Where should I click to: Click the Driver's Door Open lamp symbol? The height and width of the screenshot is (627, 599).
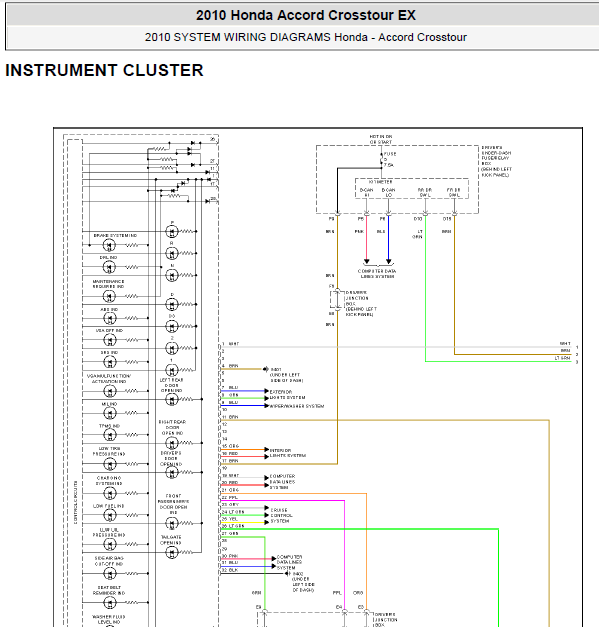(172, 472)
